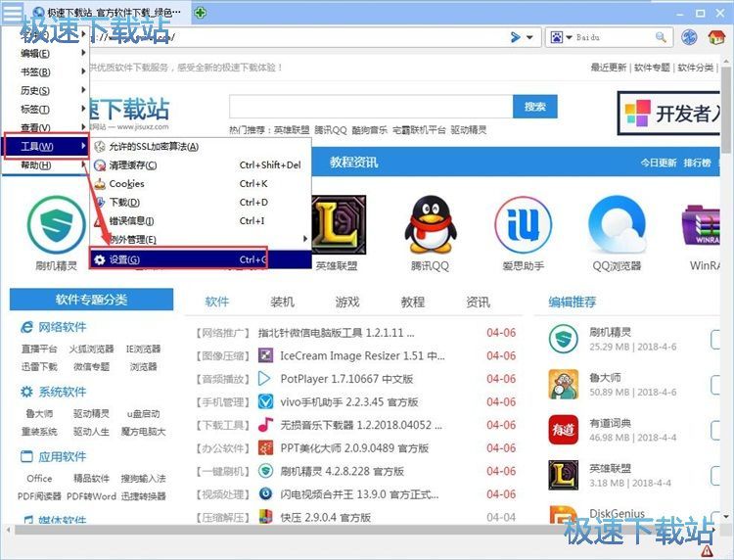Open the 爱思助手 app icon
This screenshot has width=734, height=560.
523,223
